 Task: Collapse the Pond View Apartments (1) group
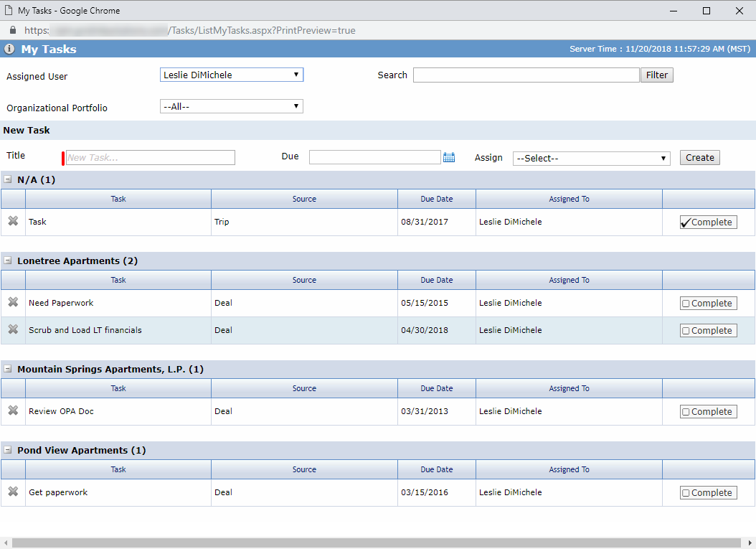pyautogui.click(x=8, y=450)
